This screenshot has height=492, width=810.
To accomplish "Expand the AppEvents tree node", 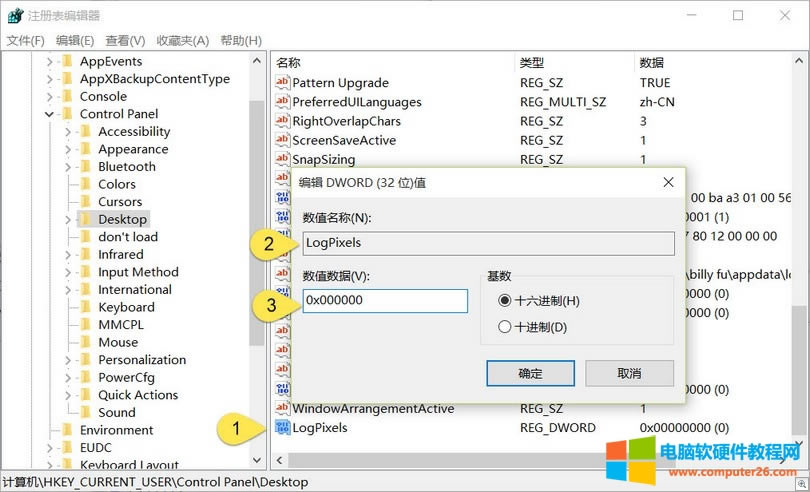I will (50, 62).
